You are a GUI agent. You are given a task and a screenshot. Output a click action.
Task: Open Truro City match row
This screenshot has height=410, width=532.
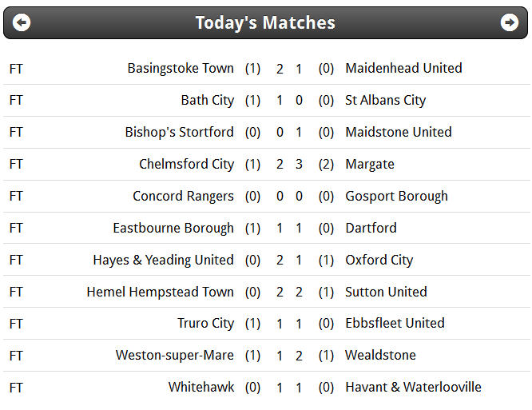[266, 324]
